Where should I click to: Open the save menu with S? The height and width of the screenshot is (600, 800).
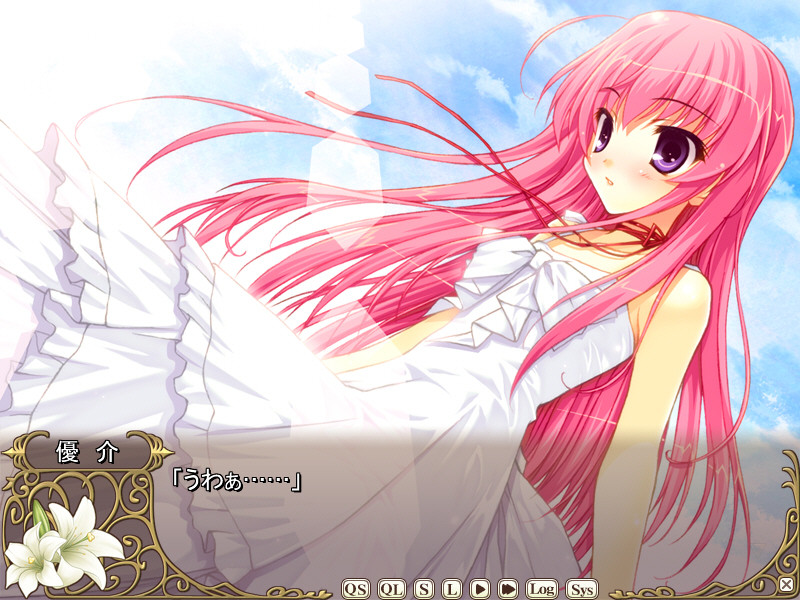pyautogui.click(x=424, y=589)
